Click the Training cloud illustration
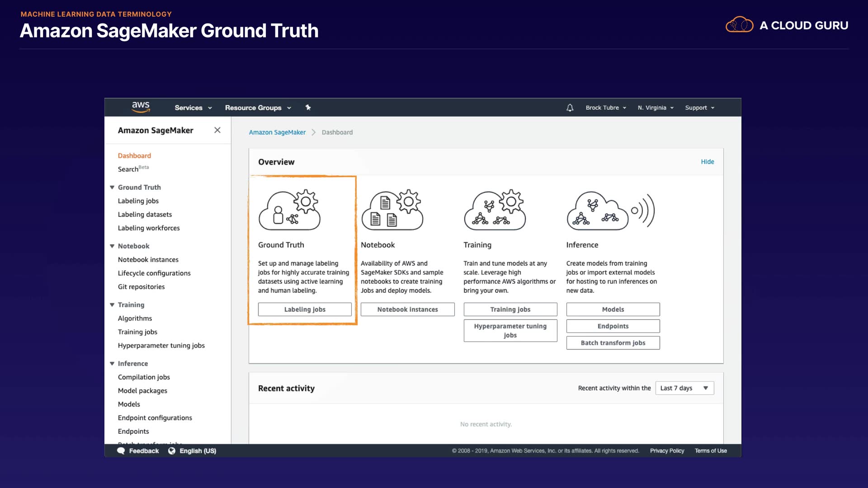This screenshot has width=868, height=488. [x=495, y=210]
